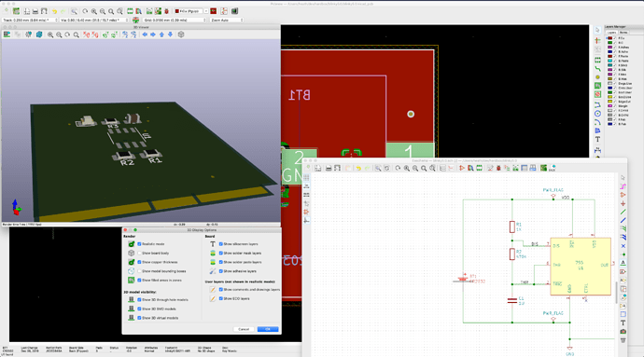Click Cancel in 3D Display Options

tap(244, 329)
